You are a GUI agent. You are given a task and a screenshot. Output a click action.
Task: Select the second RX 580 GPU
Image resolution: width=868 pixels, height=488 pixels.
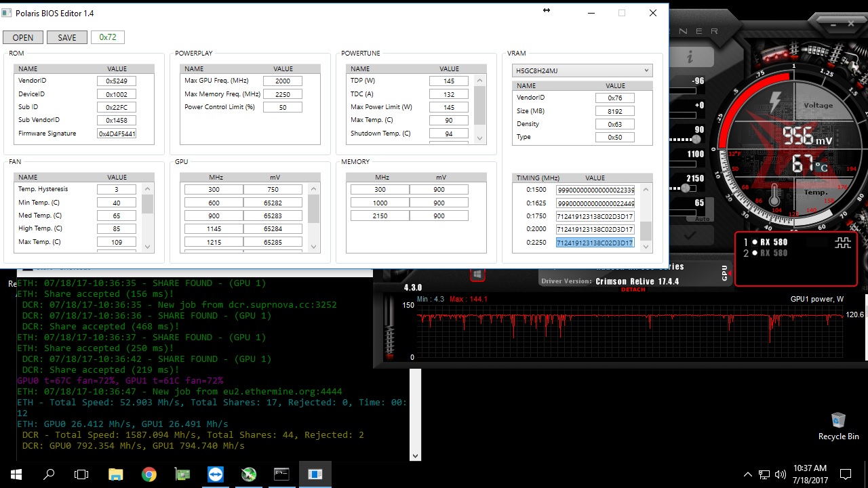click(773, 253)
